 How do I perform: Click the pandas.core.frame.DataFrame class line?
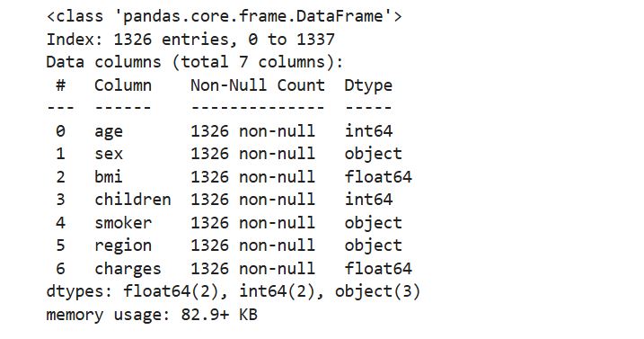coord(225,16)
